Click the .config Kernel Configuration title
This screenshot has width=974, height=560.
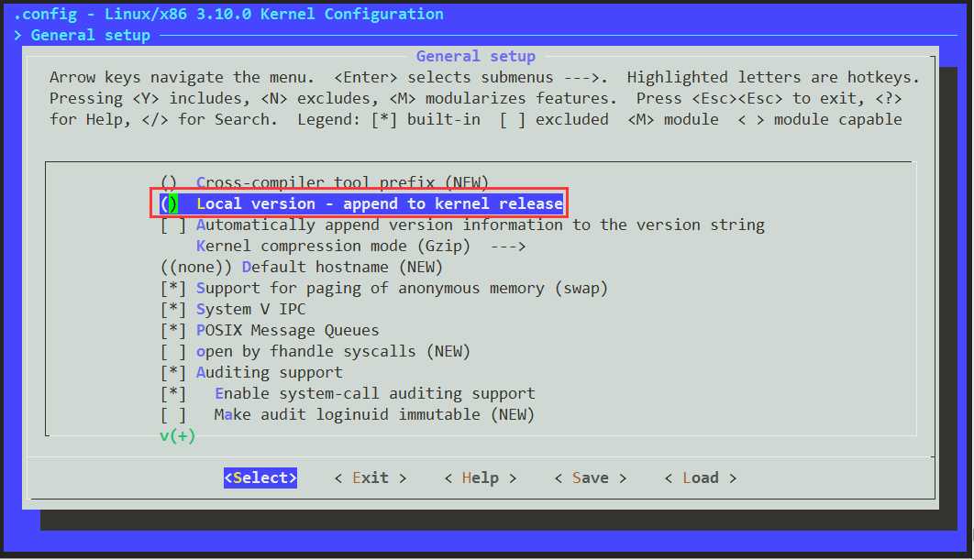[x=228, y=14]
